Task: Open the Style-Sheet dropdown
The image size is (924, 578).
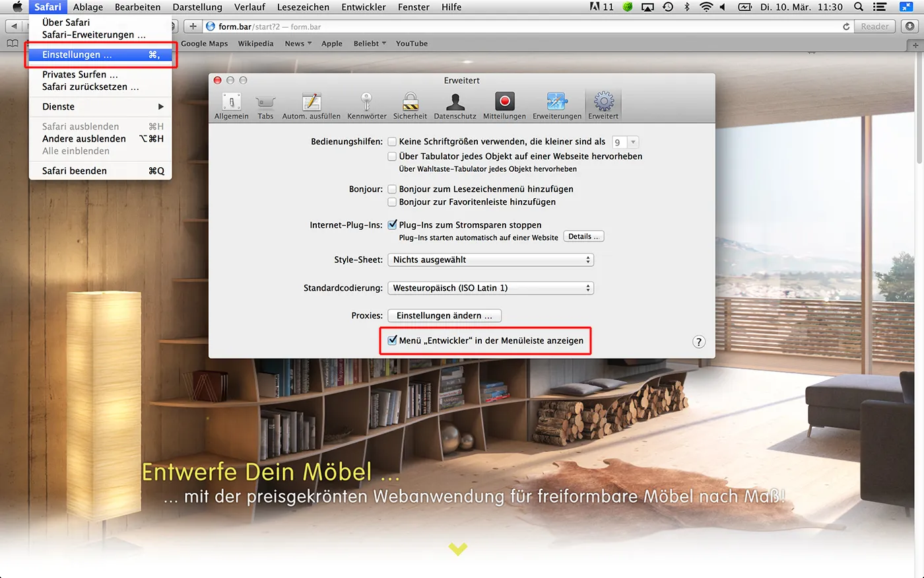Action: pos(490,260)
